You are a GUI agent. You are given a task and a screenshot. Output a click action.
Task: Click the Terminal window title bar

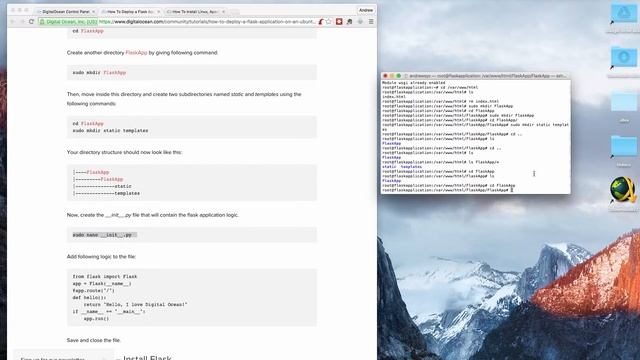(476, 76)
